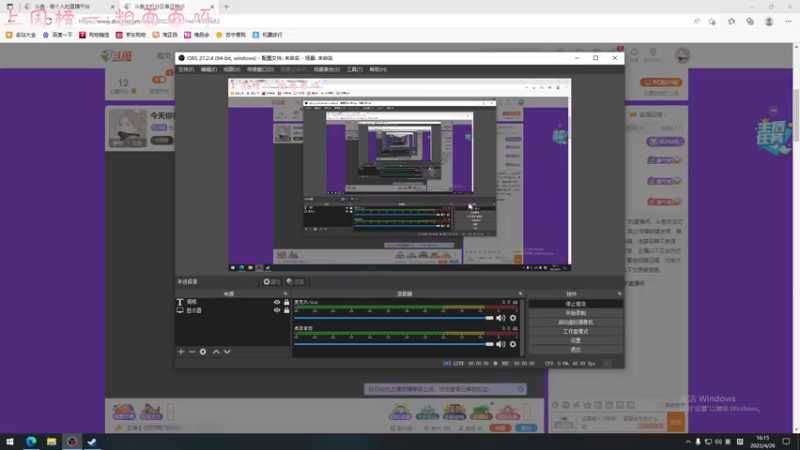Click the source Properties button below preview
The height and width of the screenshot is (450, 800).
(271, 282)
